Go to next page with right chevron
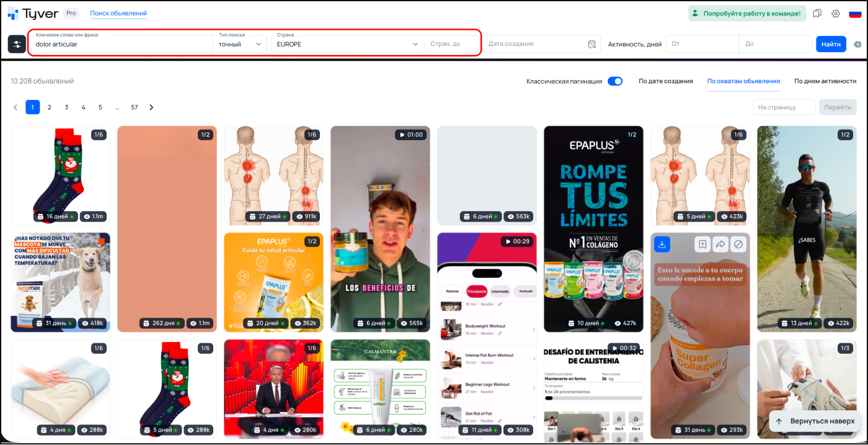The image size is (868, 445). tap(151, 107)
